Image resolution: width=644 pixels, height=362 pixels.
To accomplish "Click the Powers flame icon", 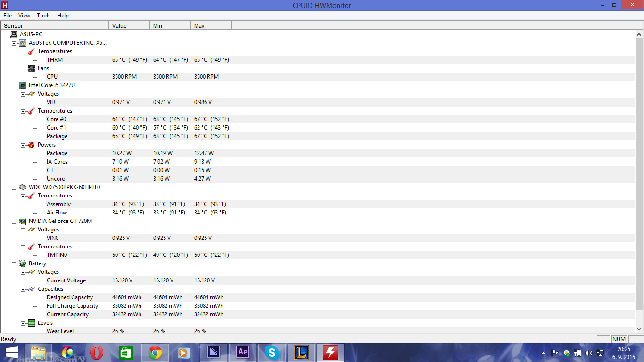I will pos(32,145).
